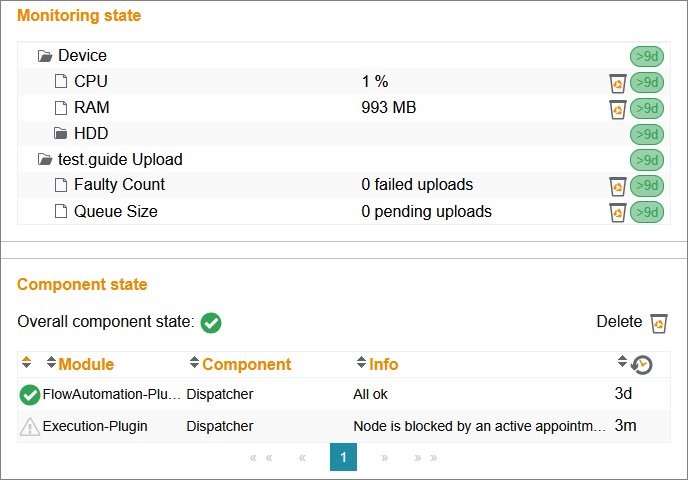Click the >9d age badge on CPU row

647,82
